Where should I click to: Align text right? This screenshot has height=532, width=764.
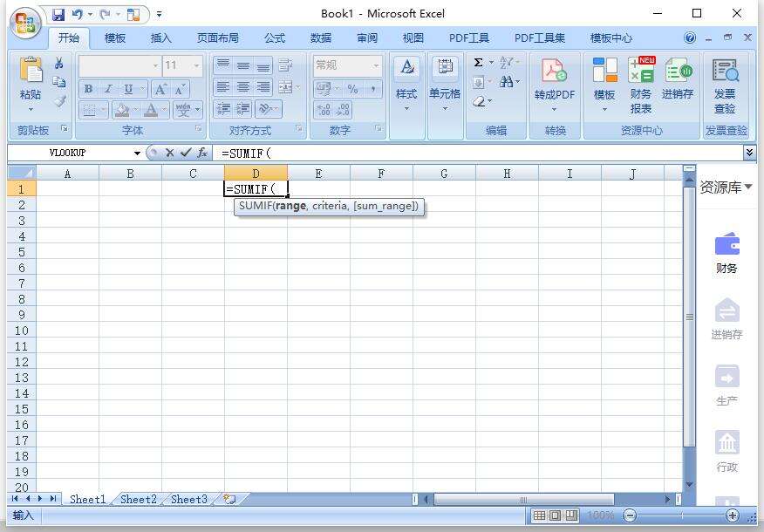pos(263,87)
